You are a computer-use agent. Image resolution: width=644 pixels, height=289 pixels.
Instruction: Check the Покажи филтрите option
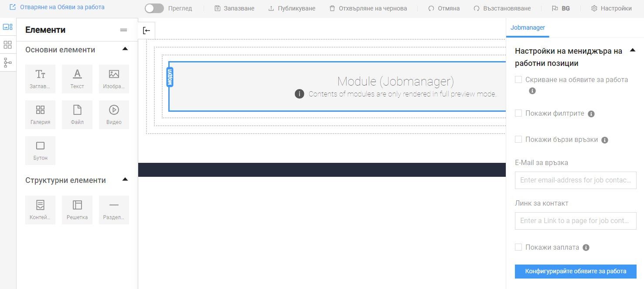click(518, 113)
